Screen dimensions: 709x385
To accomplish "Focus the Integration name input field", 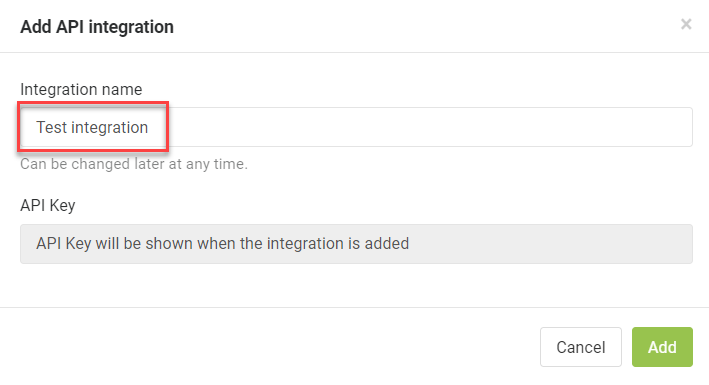I will (x=356, y=127).
